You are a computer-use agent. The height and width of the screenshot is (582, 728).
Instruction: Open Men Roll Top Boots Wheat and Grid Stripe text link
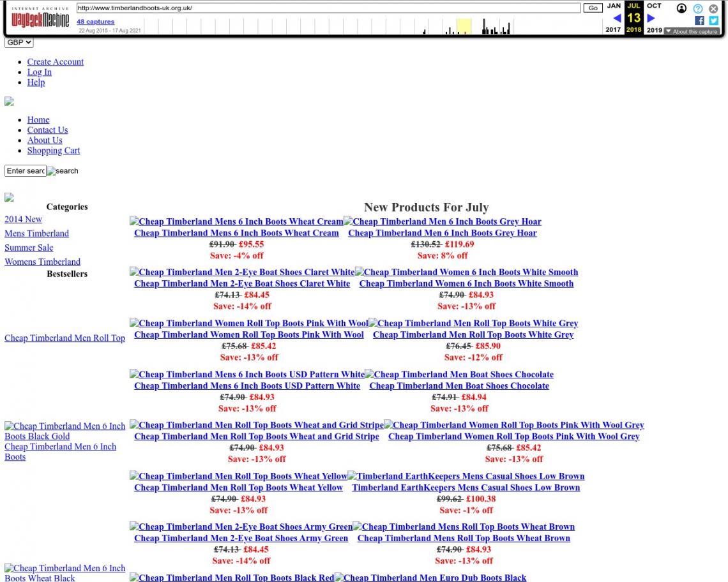(x=256, y=436)
